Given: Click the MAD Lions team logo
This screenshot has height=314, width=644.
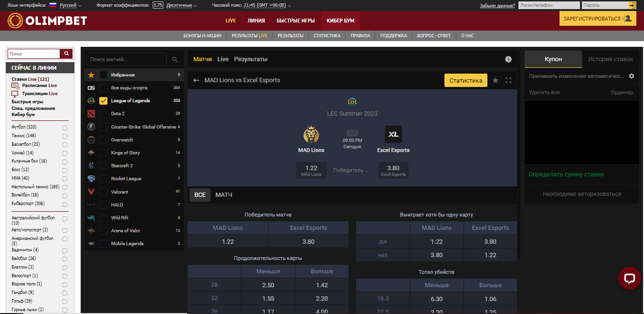Looking at the screenshot, I should click(311, 135).
